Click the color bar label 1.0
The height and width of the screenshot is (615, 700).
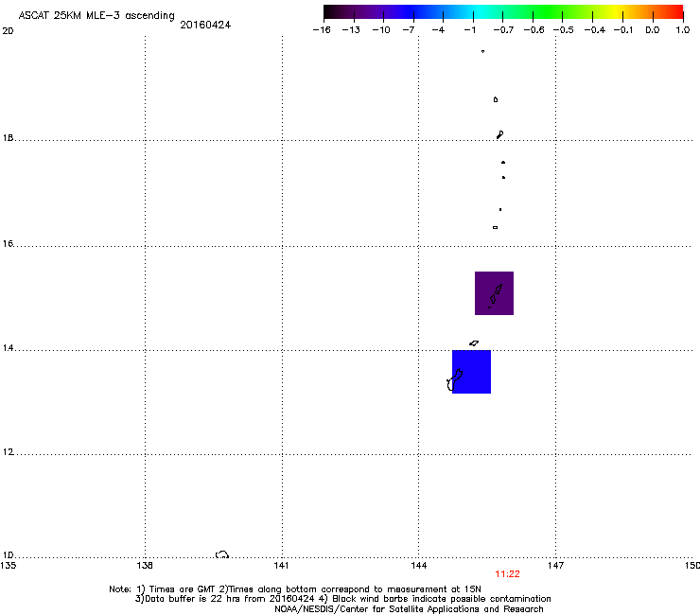pyautogui.click(x=683, y=30)
